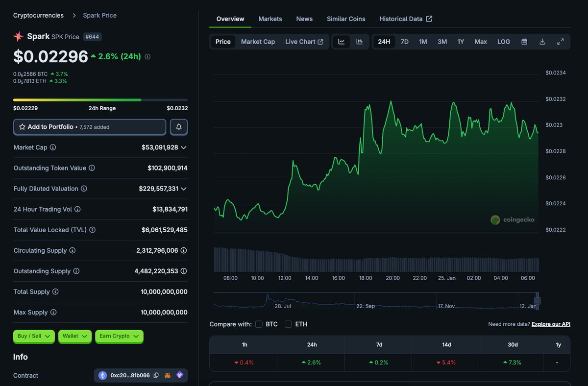The image size is (588, 386).
Task: Select 3M time range
Action: 442,42
